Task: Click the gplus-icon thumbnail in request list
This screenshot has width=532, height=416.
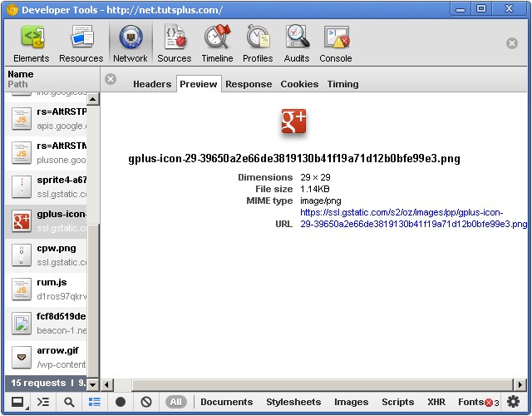Action: pyautogui.click(x=22, y=221)
